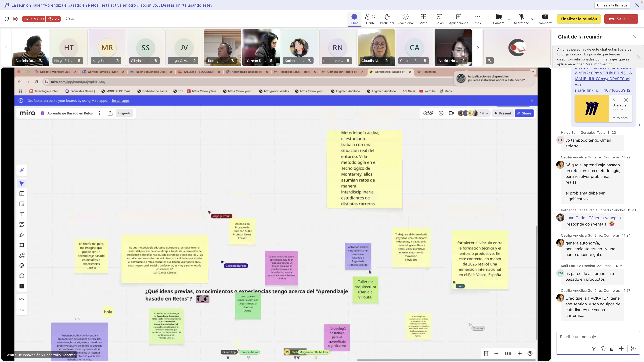Toggle the Micrófono mute
644x362 pixels.
(x=521, y=19)
